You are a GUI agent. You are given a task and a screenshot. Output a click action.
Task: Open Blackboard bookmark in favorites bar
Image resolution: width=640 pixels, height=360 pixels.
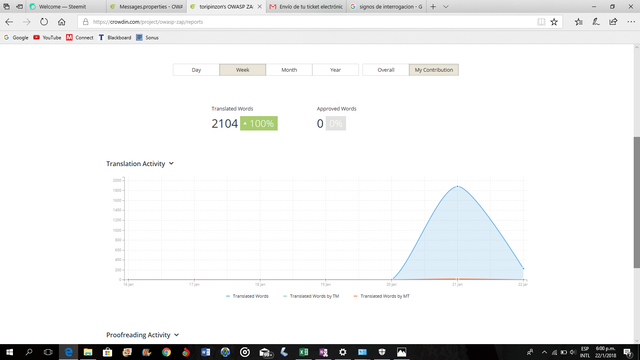click(x=115, y=38)
